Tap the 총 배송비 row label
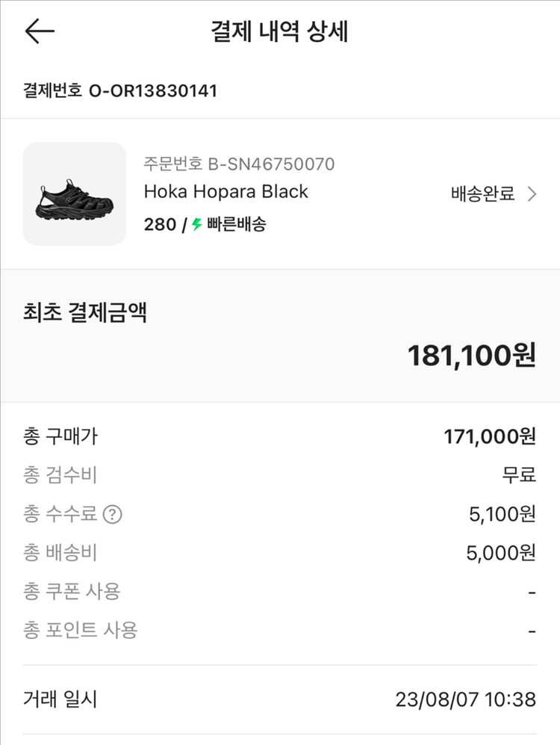Viewport: 560px width, 745px height. pyautogui.click(x=60, y=553)
